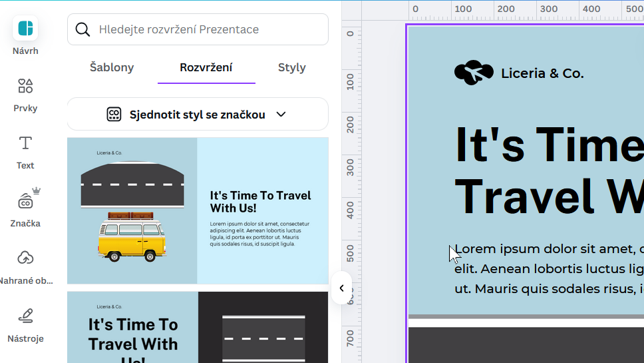Viewport: 644px width, 363px height.
Task: Click the magnifier search icon
Action: 82,29
